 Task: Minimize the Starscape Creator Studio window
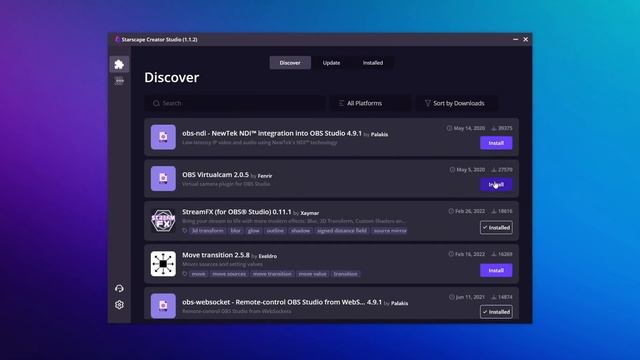[x=516, y=39]
